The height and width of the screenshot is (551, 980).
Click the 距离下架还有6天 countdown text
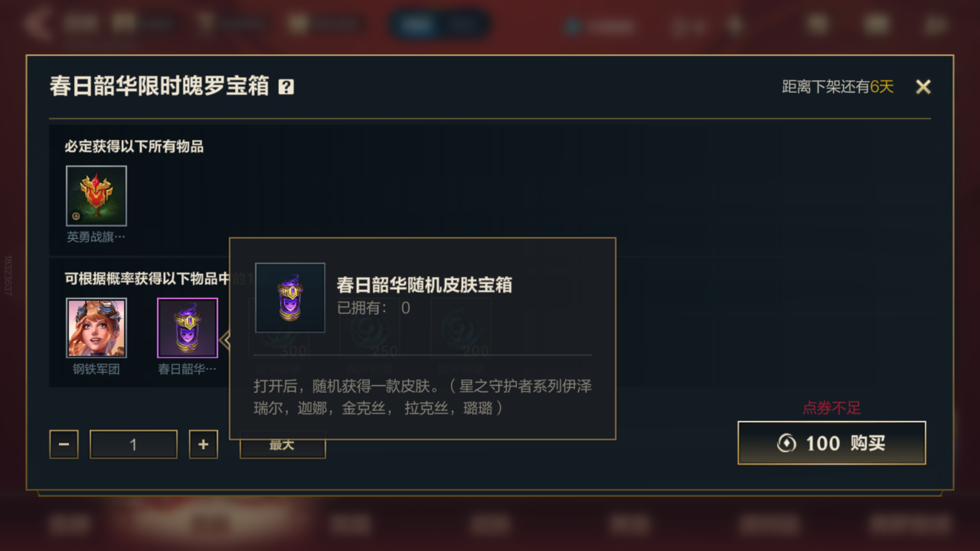point(838,87)
